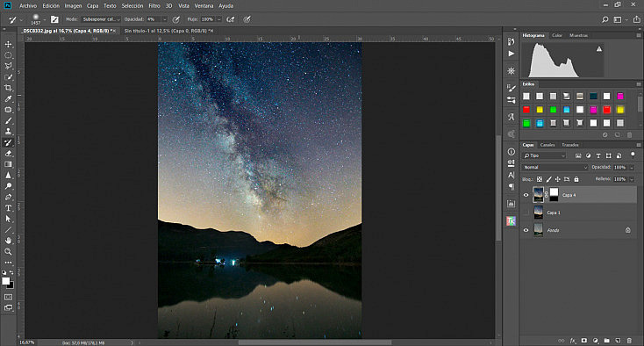Select the Brush tool
This screenshot has height=346, width=644.
(x=8, y=120)
